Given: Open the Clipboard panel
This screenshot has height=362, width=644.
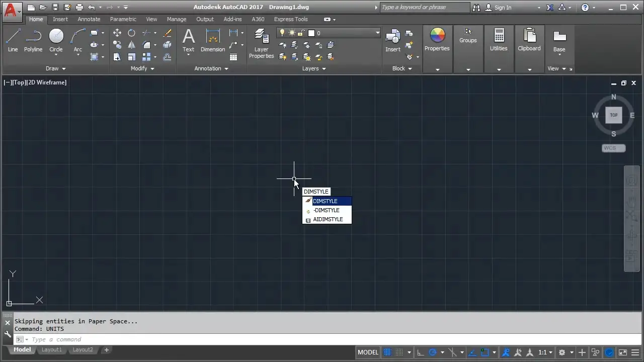Looking at the screenshot, I should tap(529, 40).
